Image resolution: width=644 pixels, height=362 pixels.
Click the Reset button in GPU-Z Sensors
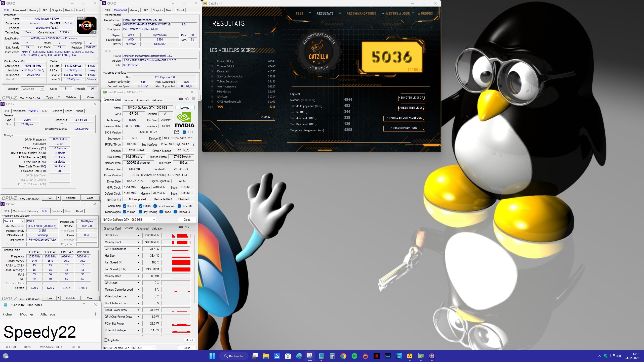point(189,340)
